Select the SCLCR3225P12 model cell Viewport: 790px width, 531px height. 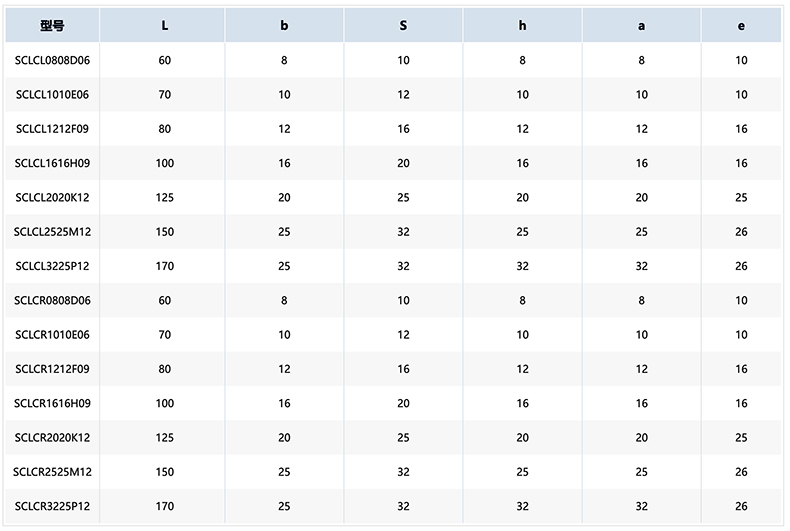(53, 506)
